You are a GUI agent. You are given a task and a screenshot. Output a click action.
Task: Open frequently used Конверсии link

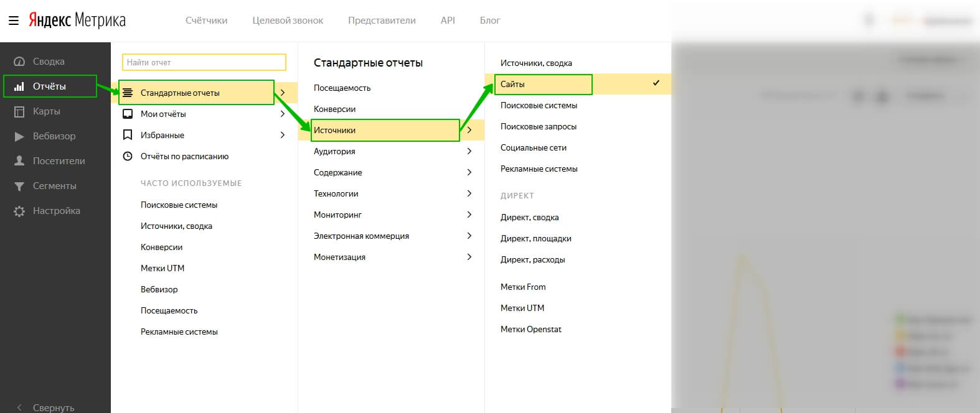coord(161,247)
